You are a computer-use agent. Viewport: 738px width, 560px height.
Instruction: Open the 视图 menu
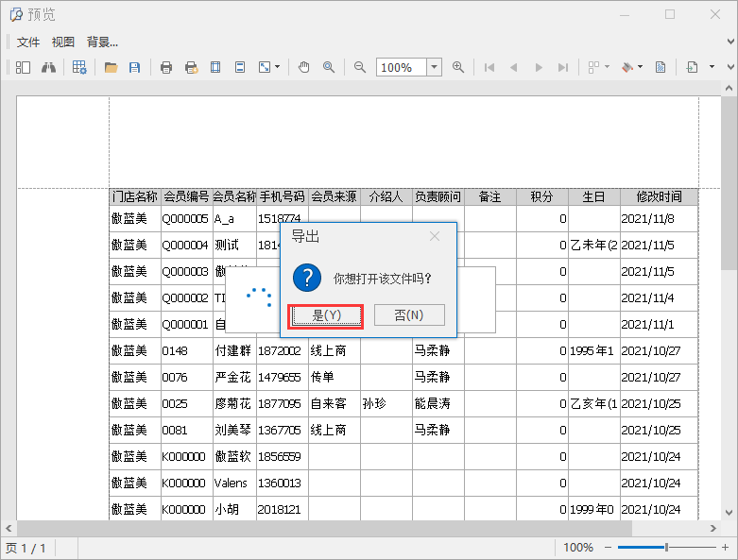(63, 42)
